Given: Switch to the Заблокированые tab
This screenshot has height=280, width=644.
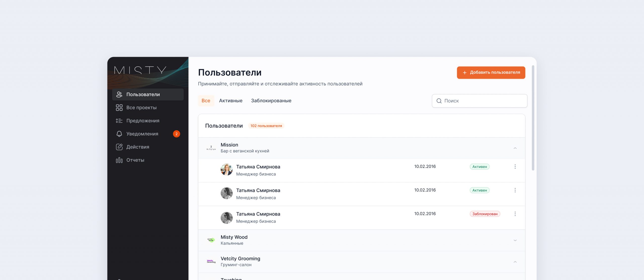Looking at the screenshot, I should pos(271,101).
